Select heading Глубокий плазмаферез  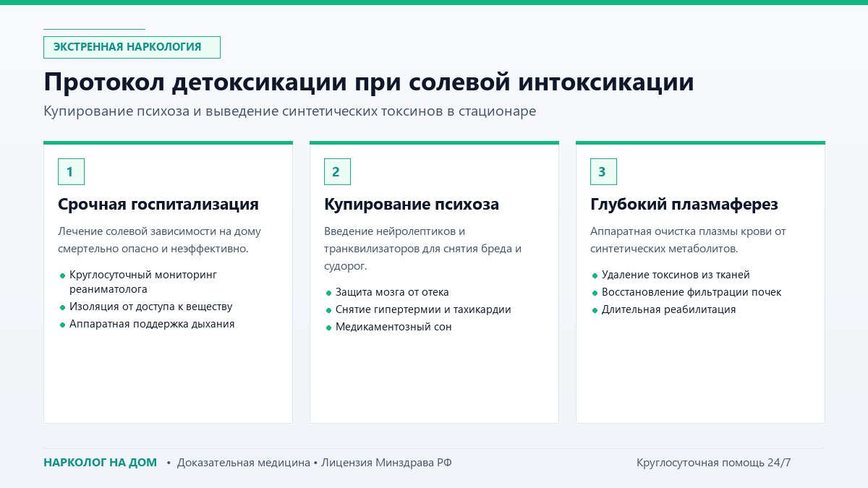coord(684,205)
